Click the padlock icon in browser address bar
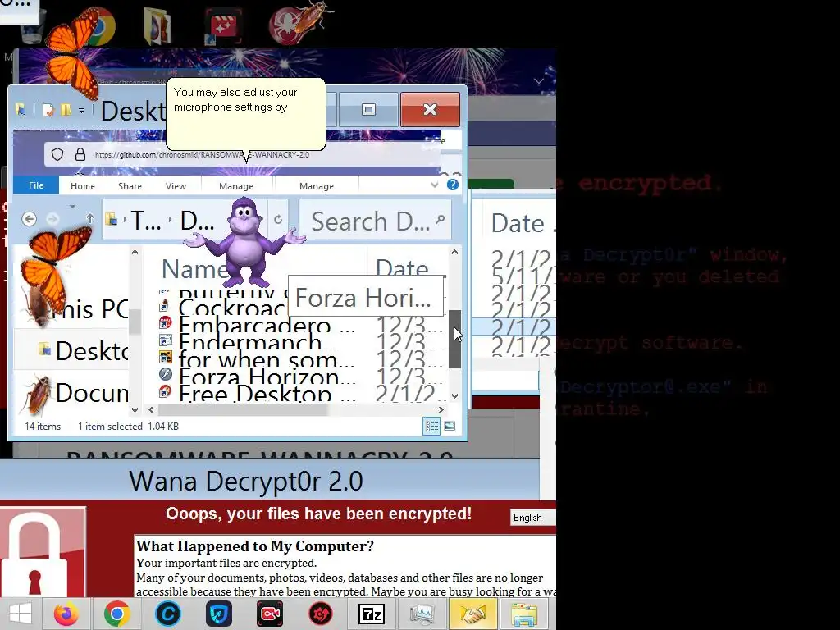Screen dimensions: 840x630 click(x=80, y=155)
